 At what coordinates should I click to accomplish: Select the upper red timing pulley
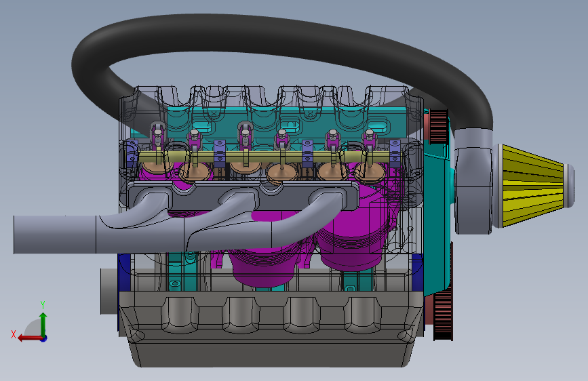pos(438,126)
